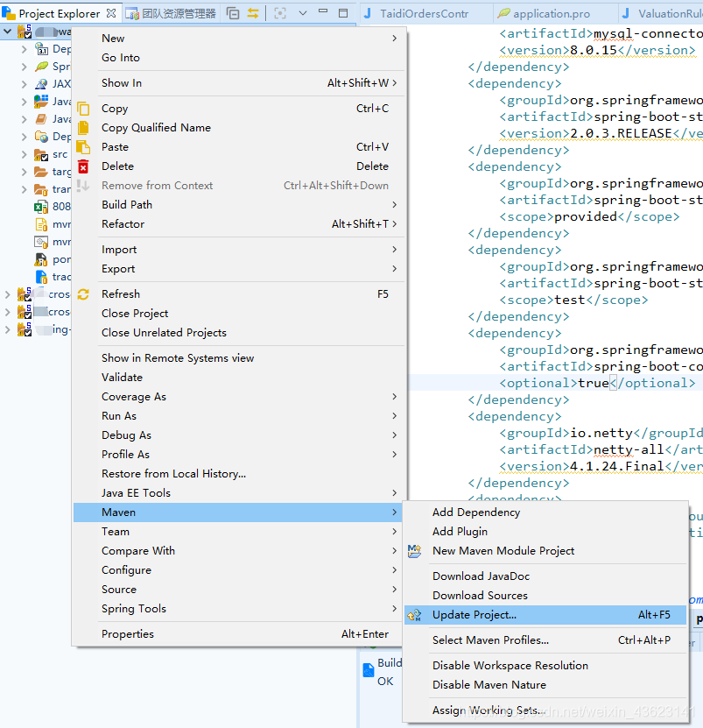703x728 pixels.
Task: Select Copy Qualified Name
Action: pyautogui.click(x=239, y=128)
